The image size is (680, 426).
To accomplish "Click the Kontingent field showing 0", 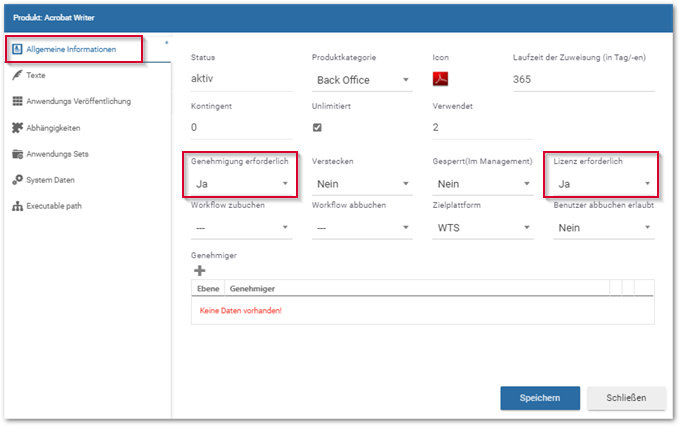I will pyautogui.click(x=242, y=127).
